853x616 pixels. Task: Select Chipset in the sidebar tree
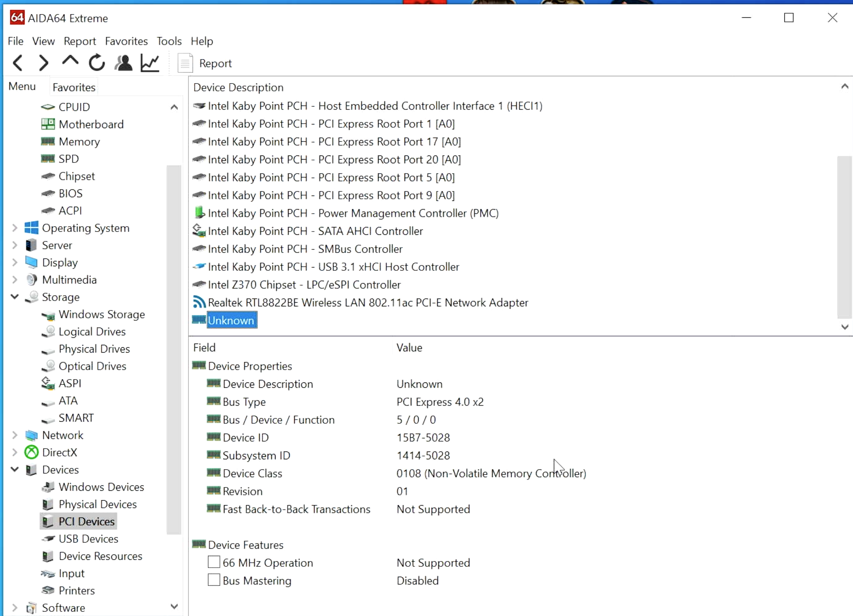(x=76, y=176)
